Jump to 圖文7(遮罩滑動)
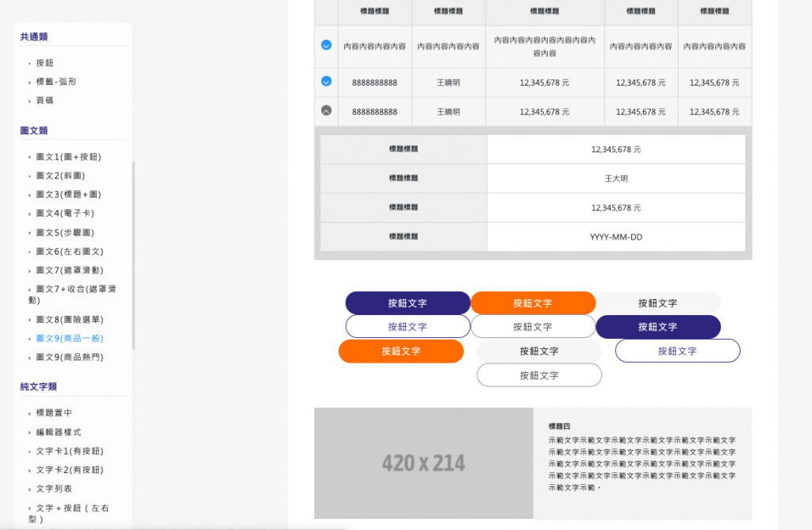This screenshot has height=530, width=812. click(70, 270)
